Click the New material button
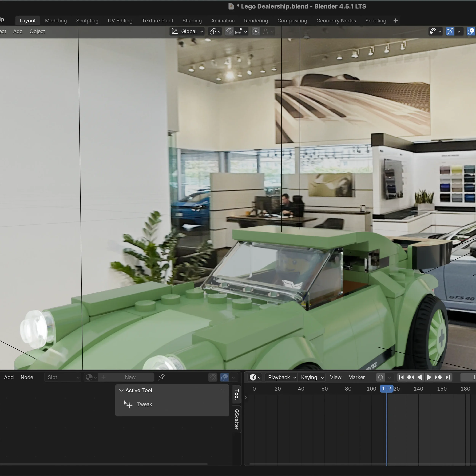The image size is (476, 476). click(x=130, y=377)
